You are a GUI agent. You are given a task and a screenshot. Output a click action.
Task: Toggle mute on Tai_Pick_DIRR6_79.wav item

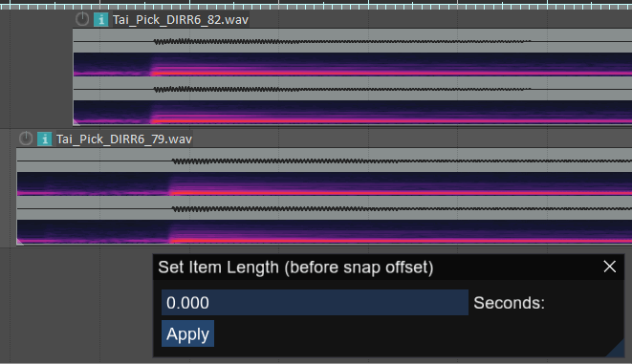(26, 139)
